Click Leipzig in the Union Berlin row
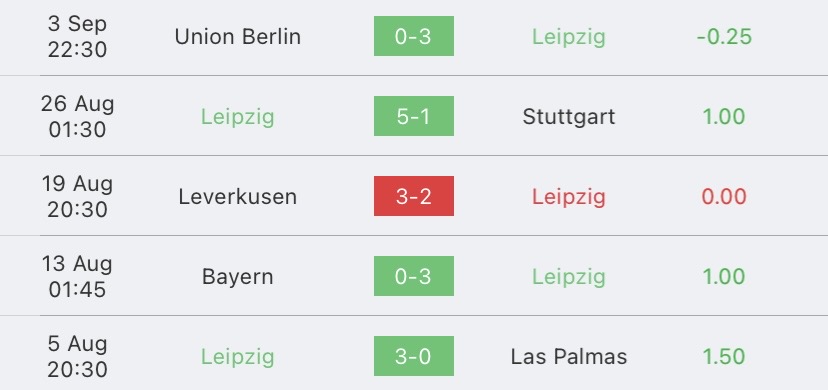 pos(569,37)
